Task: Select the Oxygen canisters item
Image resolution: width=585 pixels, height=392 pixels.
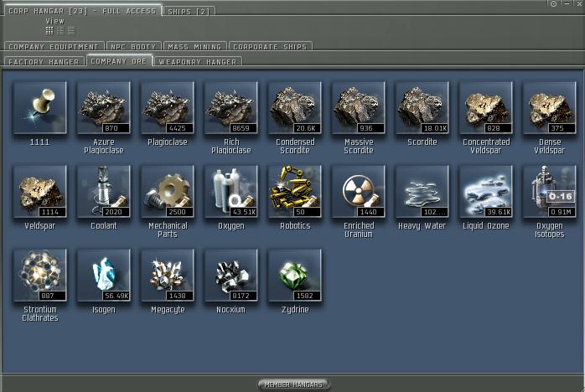Action: 231,192
